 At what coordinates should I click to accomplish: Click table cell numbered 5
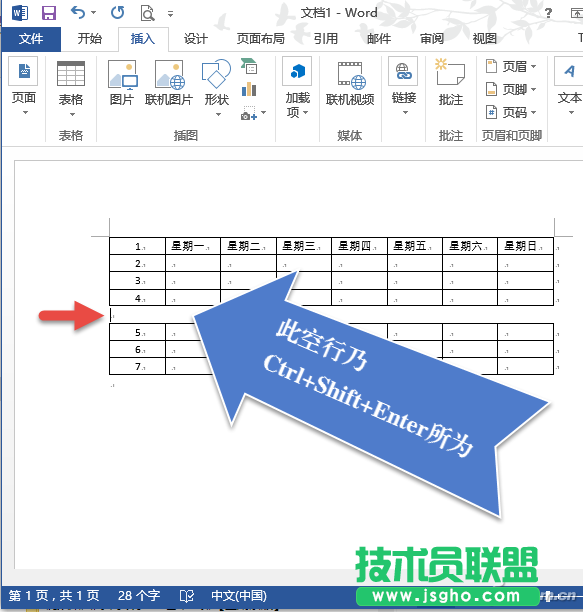(137, 332)
